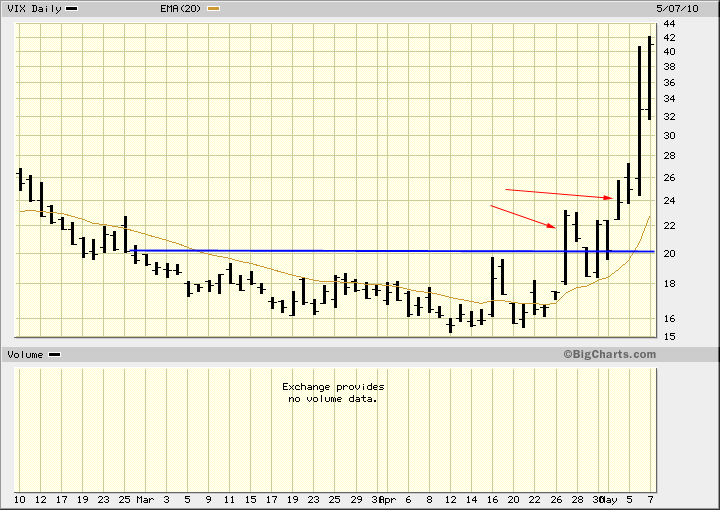Click the 'Exchange provides no volume data' message
The image size is (720, 510).
(x=332, y=392)
